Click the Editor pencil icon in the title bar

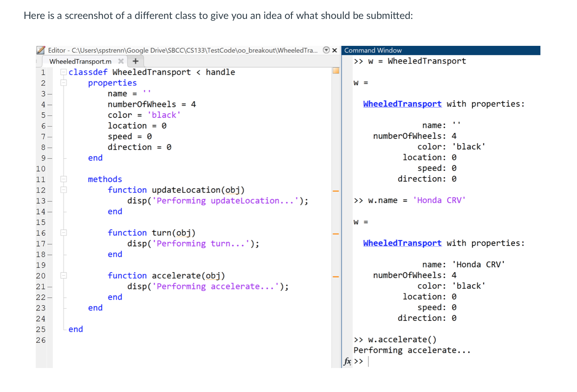click(x=41, y=50)
